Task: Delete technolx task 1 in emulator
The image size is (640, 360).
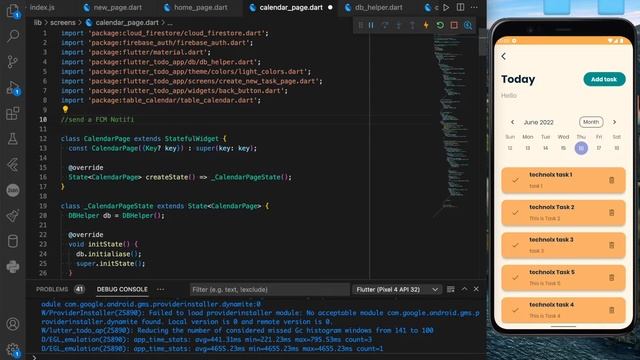Action: click(611, 180)
